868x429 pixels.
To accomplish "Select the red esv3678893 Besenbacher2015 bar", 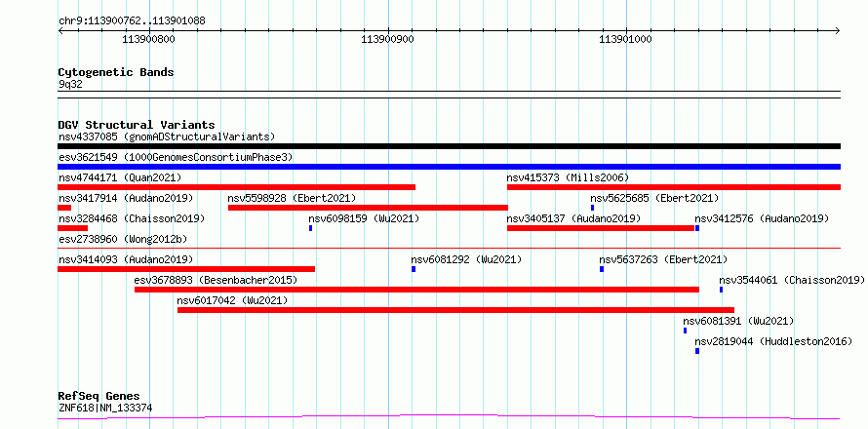I will point(416,290).
